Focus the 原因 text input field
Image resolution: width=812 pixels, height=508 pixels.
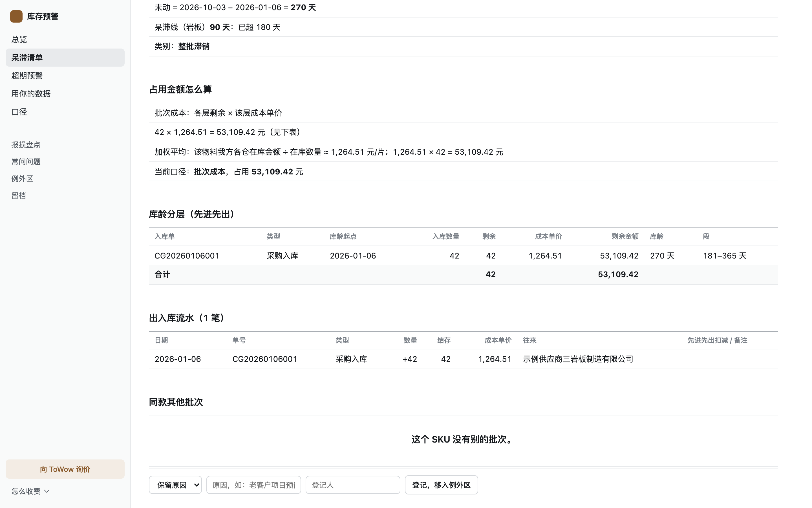254,485
